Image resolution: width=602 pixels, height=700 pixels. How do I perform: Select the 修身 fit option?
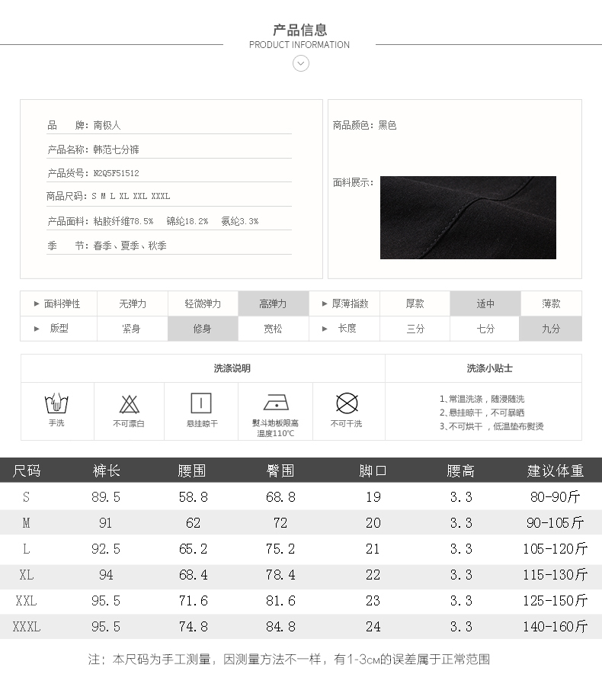click(202, 329)
